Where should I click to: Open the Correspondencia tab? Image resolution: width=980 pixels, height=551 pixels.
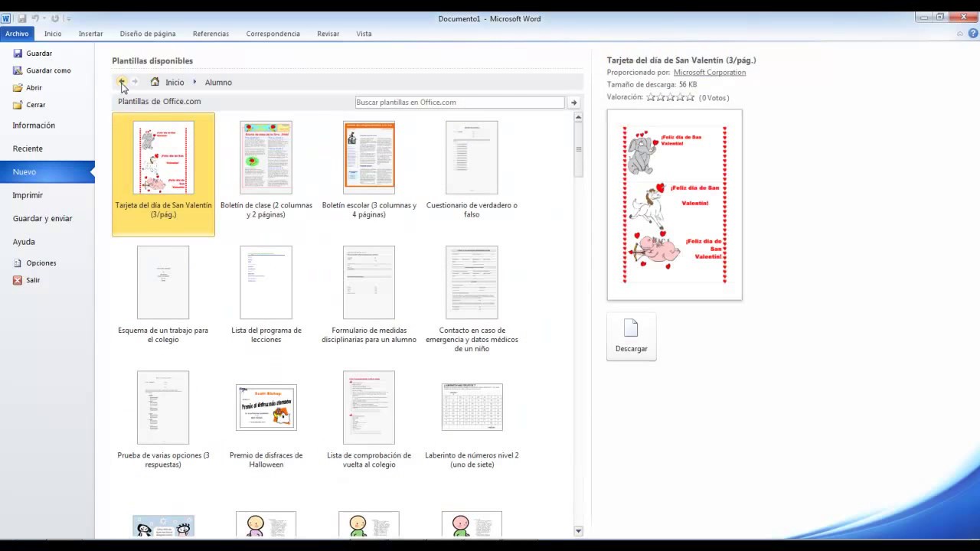(x=273, y=34)
